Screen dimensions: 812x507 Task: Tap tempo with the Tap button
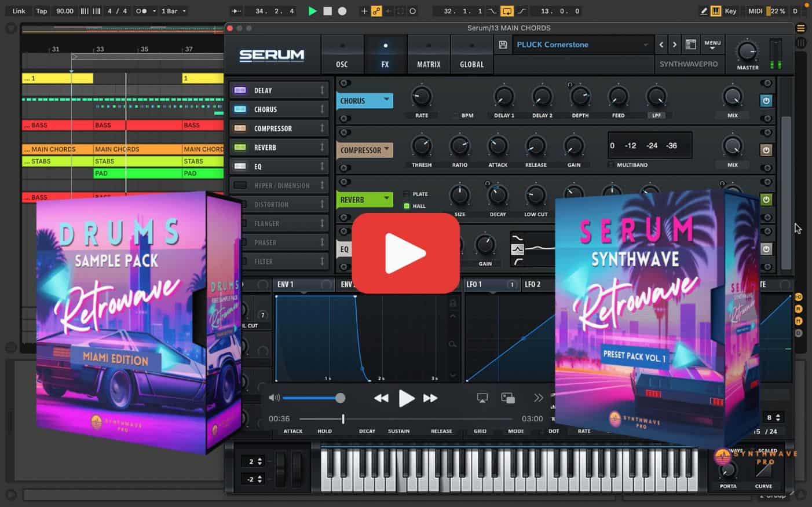pos(42,11)
